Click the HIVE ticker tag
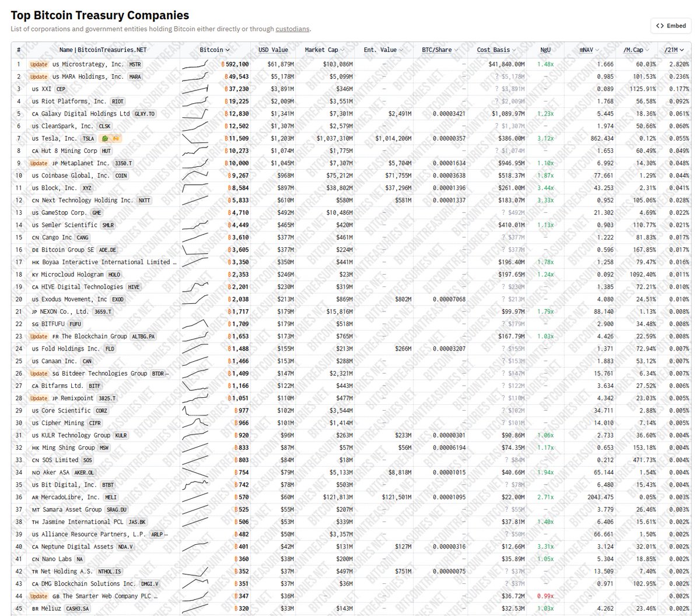 click(x=134, y=287)
